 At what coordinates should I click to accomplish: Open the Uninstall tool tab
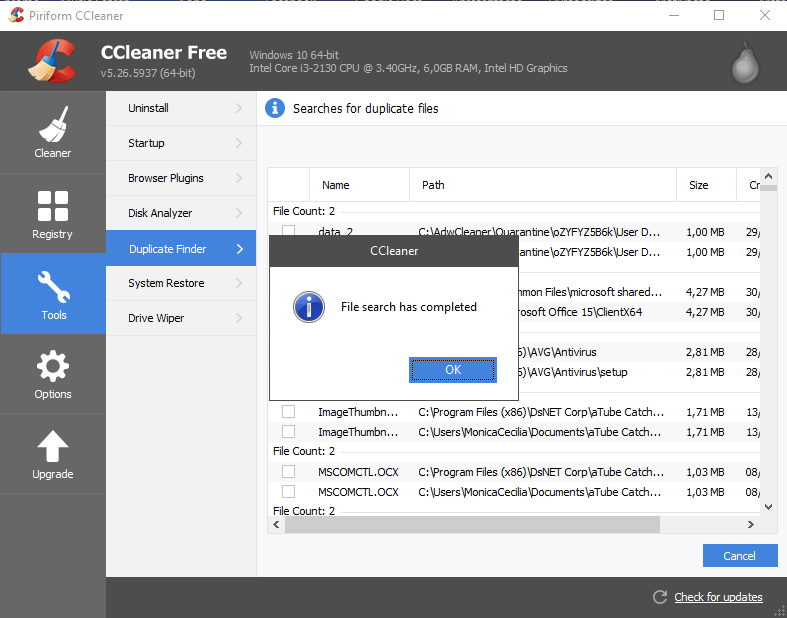pyautogui.click(x=181, y=108)
